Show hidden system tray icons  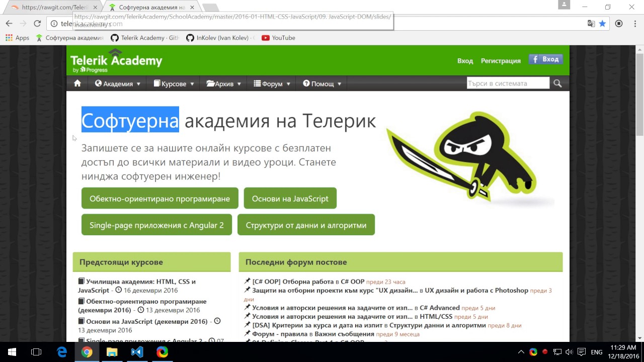[521, 352]
